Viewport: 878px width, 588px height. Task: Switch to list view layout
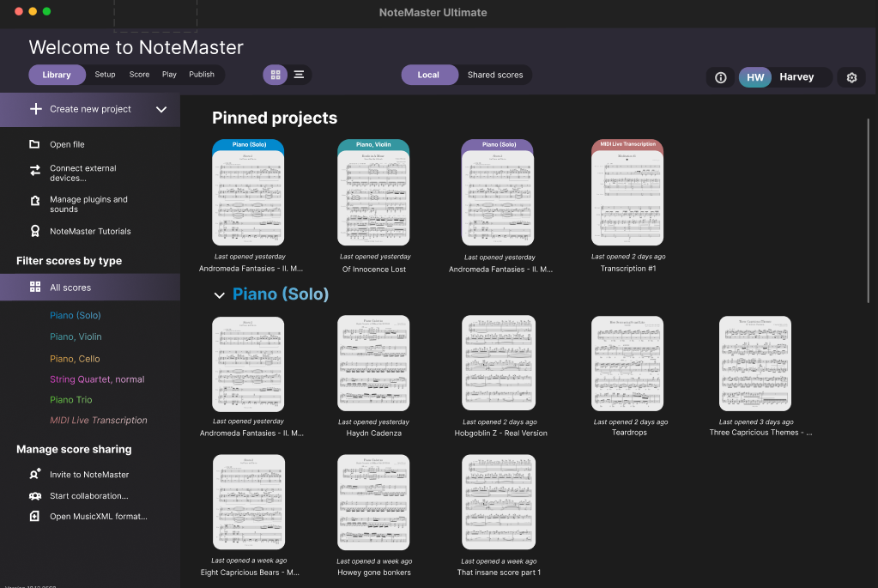pos(299,75)
